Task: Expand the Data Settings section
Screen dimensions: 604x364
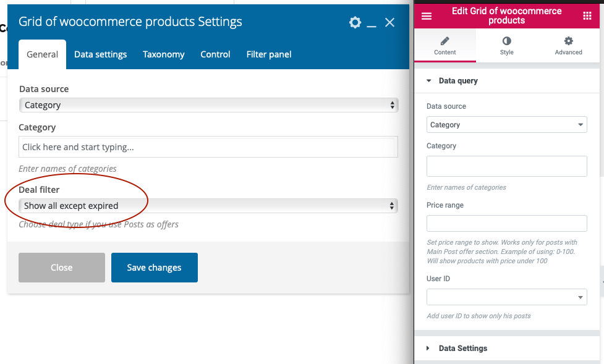Action: pyautogui.click(x=462, y=349)
